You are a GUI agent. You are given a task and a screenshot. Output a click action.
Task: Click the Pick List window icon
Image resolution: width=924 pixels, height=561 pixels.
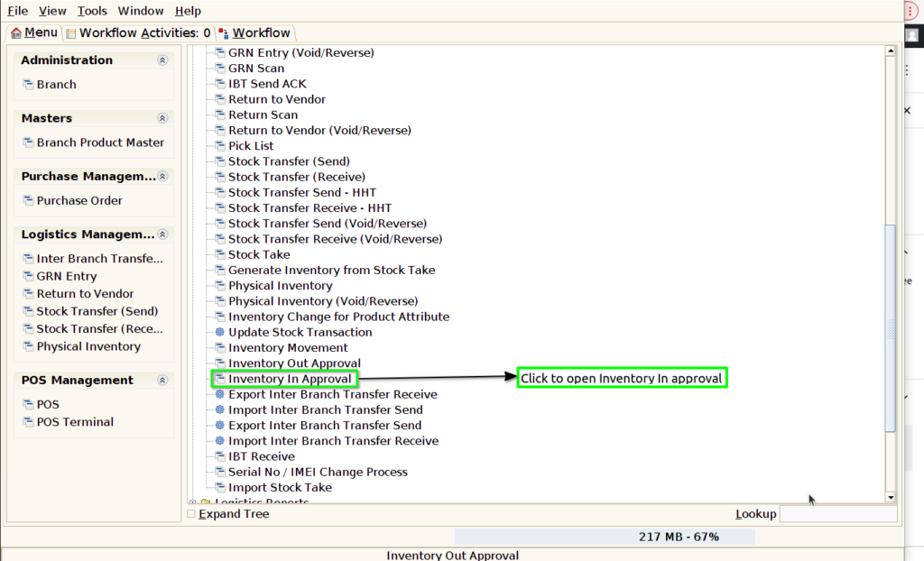220,145
